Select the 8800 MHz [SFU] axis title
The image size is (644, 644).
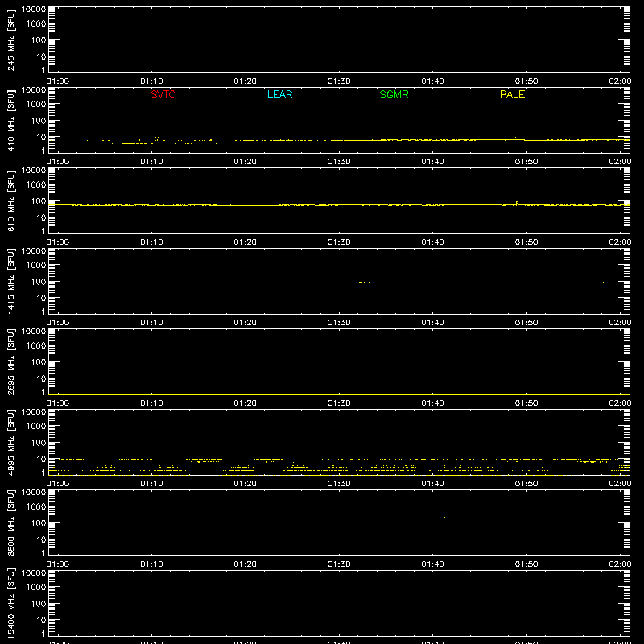(10, 523)
